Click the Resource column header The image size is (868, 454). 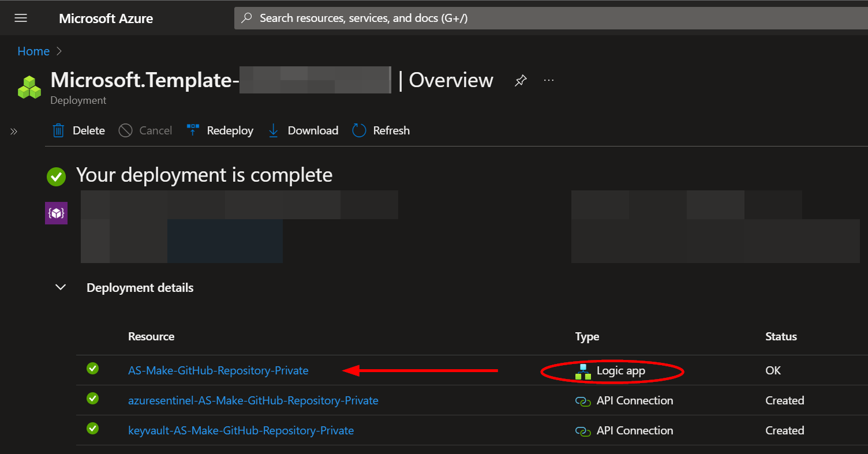point(151,336)
